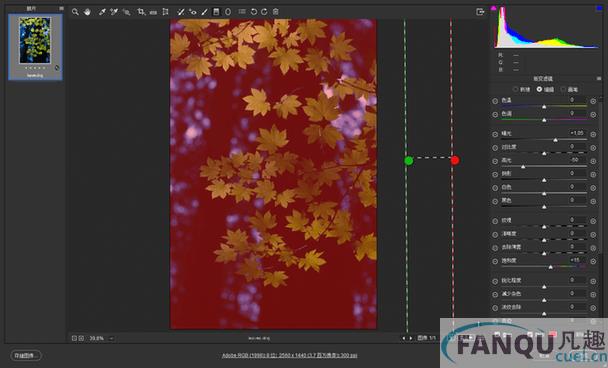Click the 存储图像 save image button
Screen dimensions: 608x368
(x=26, y=355)
